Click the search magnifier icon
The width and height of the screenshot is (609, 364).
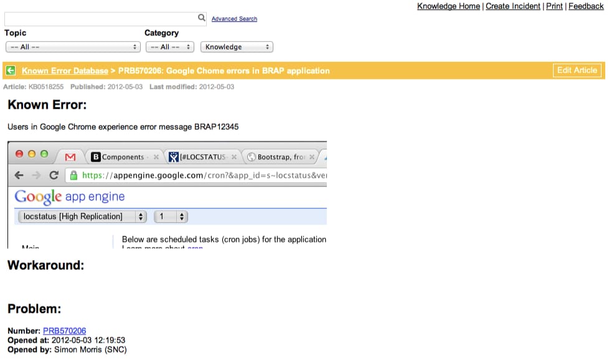click(201, 17)
